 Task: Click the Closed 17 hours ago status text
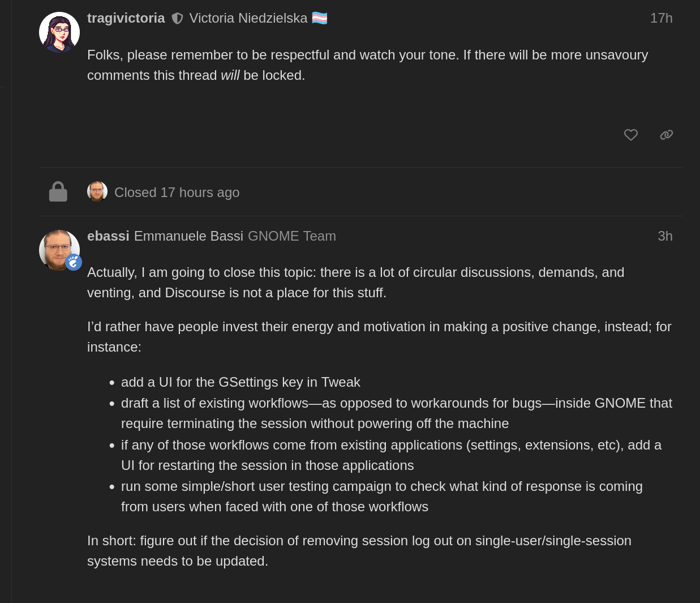point(177,193)
